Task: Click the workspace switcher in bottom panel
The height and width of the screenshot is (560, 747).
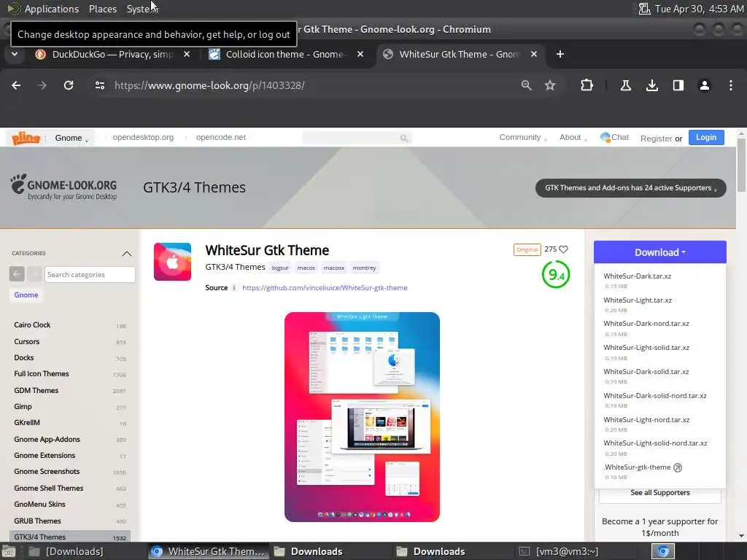Action: [663, 551]
